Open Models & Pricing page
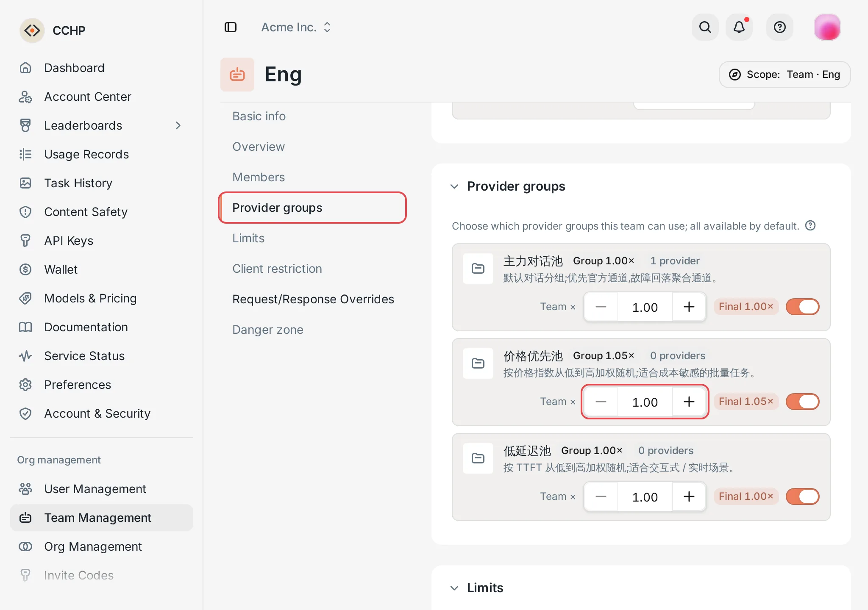The width and height of the screenshot is (868, 610). click(102, 298)
